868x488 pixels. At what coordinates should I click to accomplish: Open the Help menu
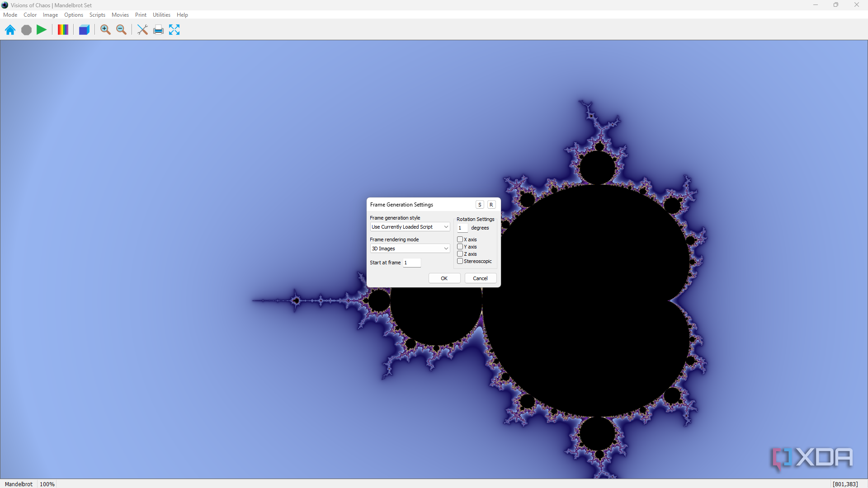182,15
